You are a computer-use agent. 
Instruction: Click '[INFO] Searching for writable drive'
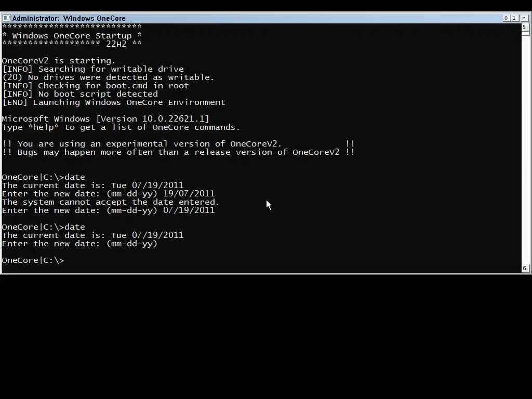click(x=93, y=69)
